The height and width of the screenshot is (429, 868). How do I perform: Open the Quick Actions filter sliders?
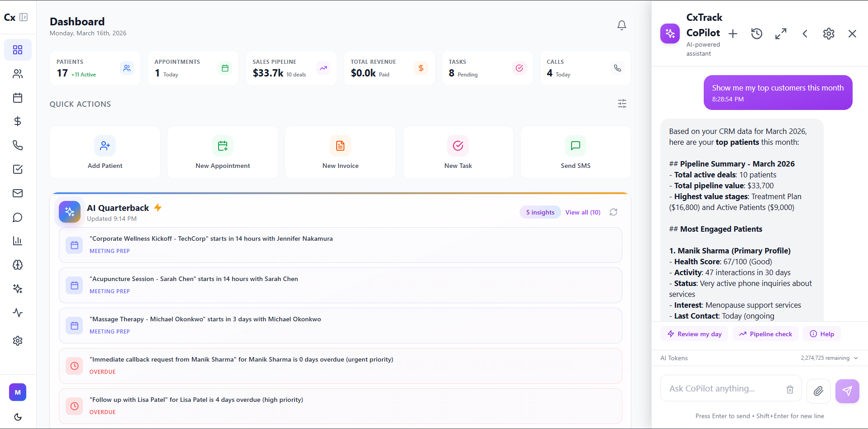[x=621, y=104]
